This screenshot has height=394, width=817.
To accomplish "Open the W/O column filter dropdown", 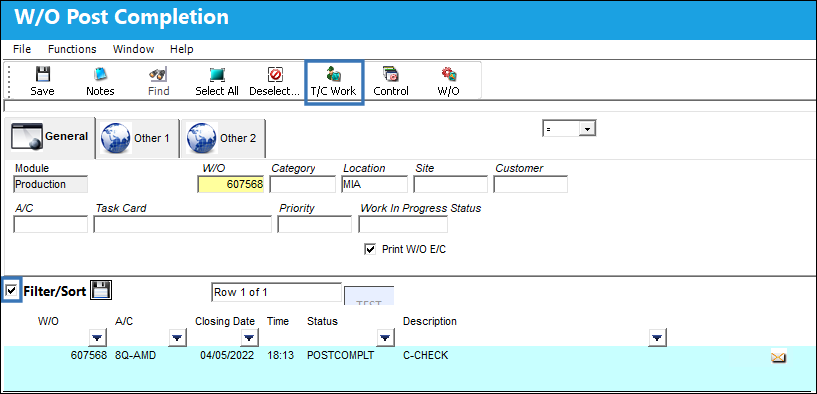I will [97, 338].
